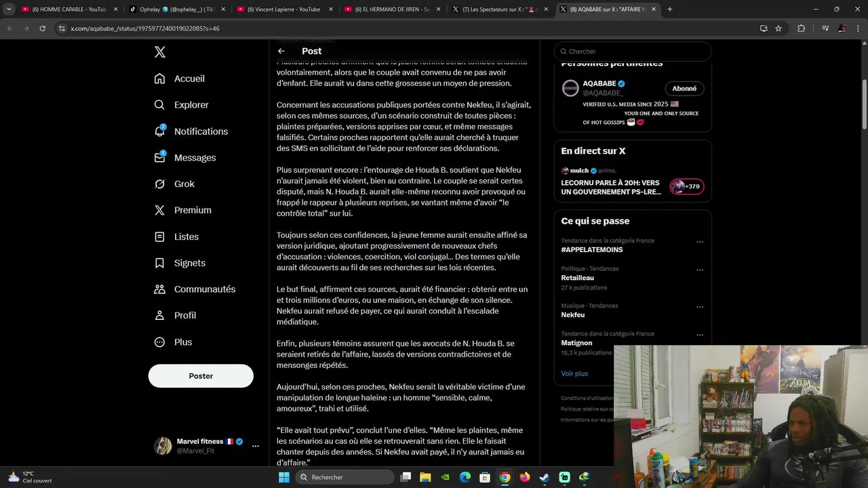Viewport: 868px width, 488px height.
Task: Open the Signets bookmark icon
Action: [159, 263]
